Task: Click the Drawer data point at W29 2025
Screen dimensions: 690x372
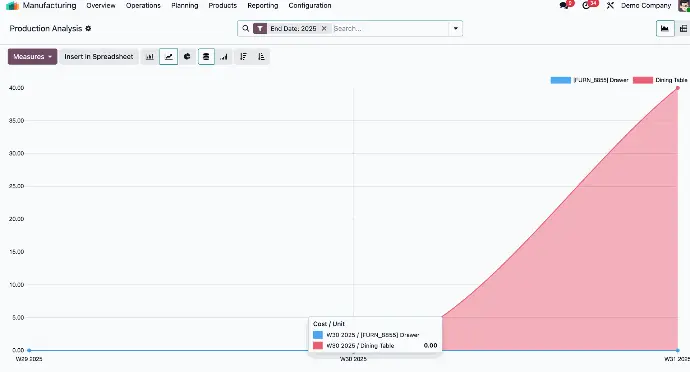Action: click(29, 350)
